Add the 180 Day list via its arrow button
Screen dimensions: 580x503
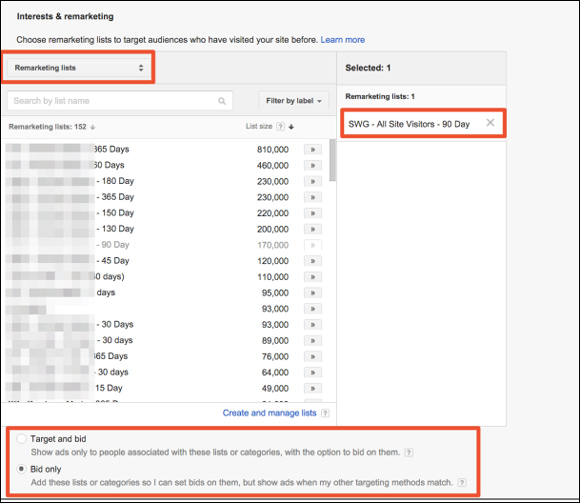click(313, 181)
